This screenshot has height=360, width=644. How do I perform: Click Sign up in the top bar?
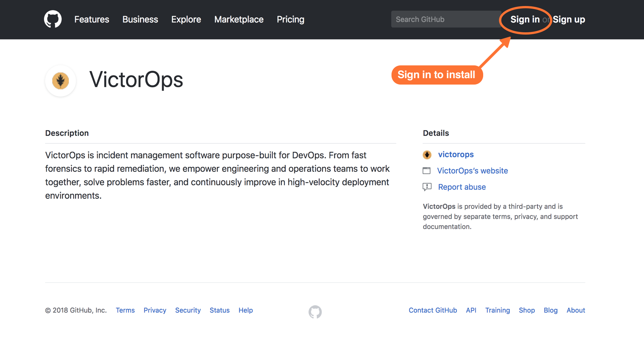[x=569, y=19]
